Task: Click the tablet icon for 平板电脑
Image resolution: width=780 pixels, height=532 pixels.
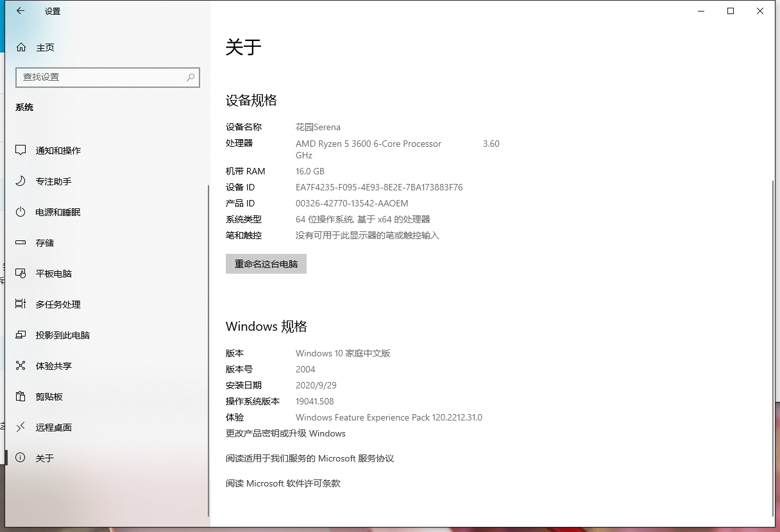Action: click(x=21, y=274)
